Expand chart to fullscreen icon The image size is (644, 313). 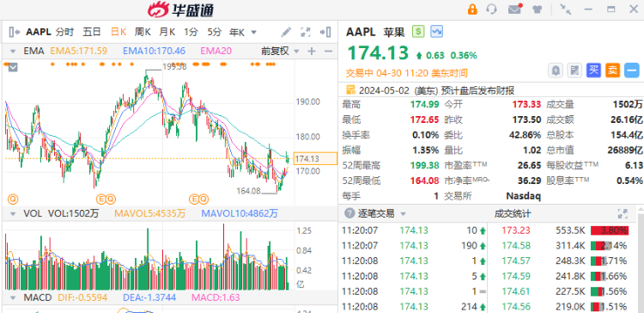306,32
